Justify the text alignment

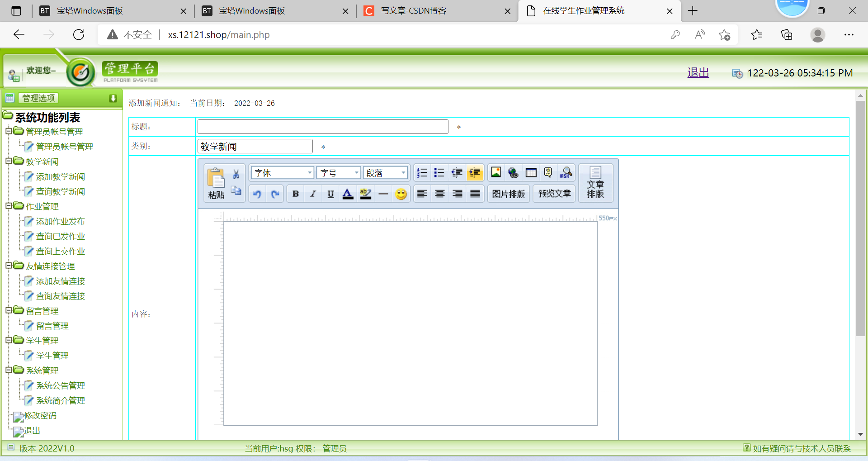coord(475,194)
